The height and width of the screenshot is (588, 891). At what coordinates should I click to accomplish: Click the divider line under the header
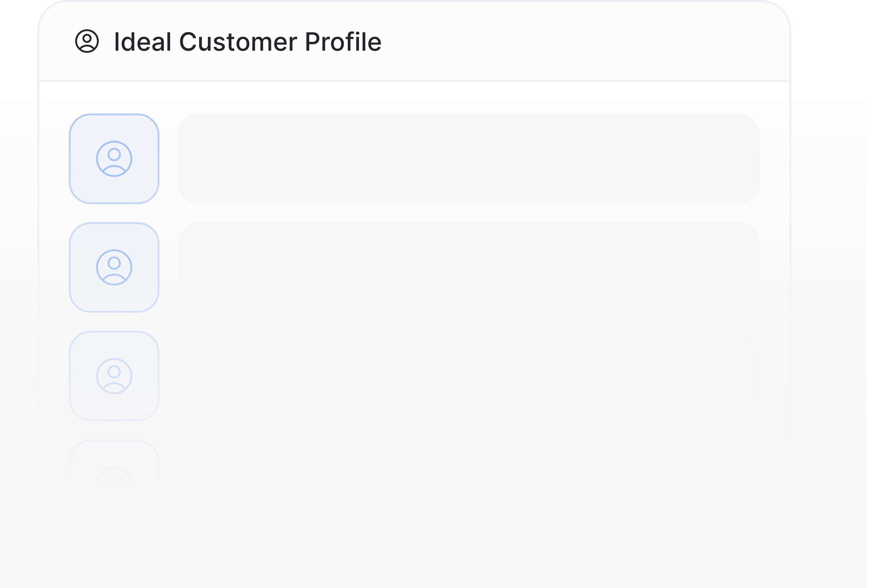click(415, 81)
